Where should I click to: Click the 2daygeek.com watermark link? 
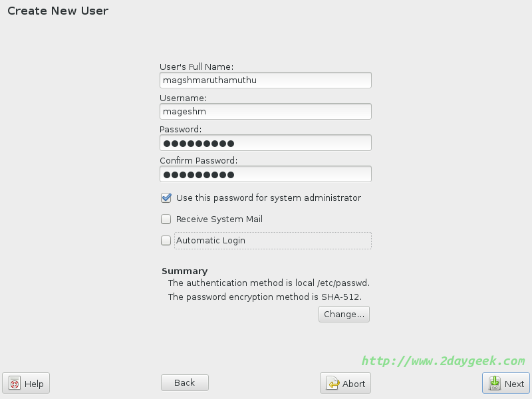point(443,361)
